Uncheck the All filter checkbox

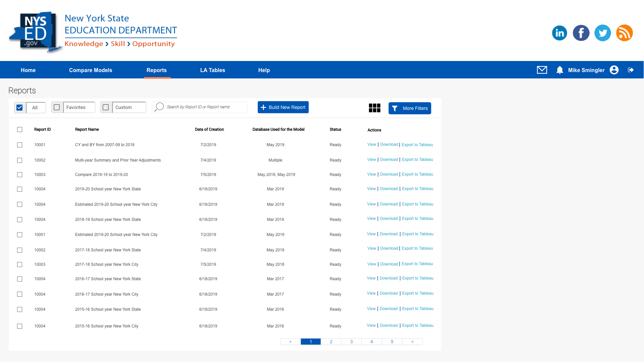click(x=19, y=108)
